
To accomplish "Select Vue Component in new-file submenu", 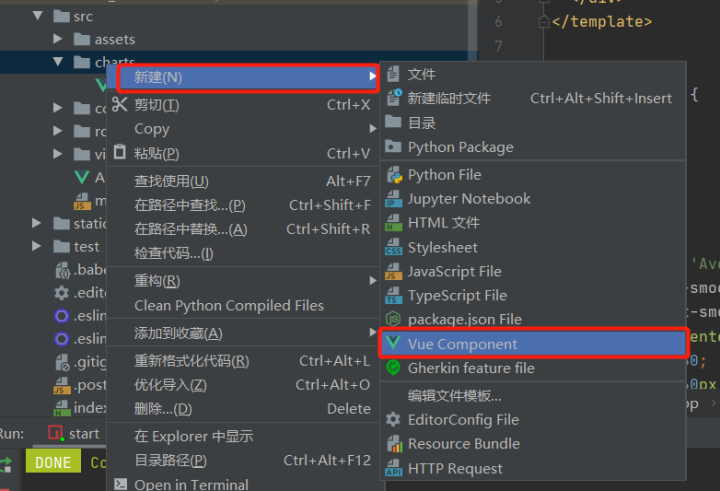I will [x=533, y=343].
